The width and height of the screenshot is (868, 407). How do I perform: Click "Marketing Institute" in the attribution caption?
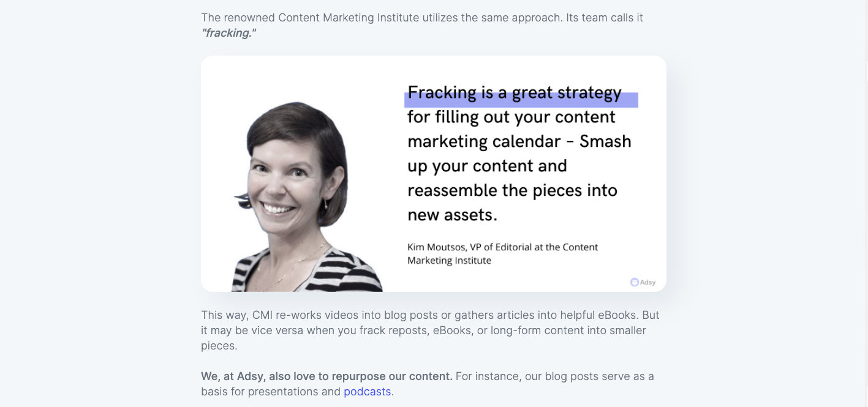[x=450, y=260]
